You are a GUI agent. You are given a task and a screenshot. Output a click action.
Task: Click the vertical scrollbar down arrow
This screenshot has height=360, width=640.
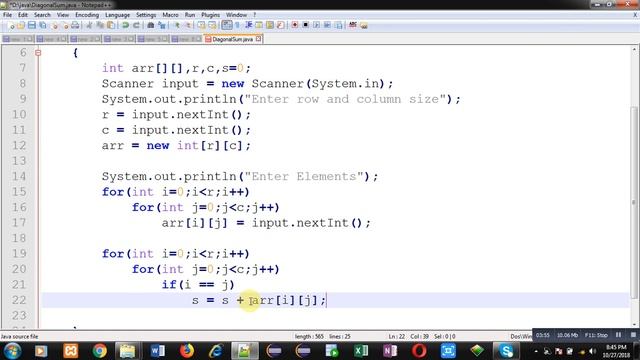pos(634,324)
